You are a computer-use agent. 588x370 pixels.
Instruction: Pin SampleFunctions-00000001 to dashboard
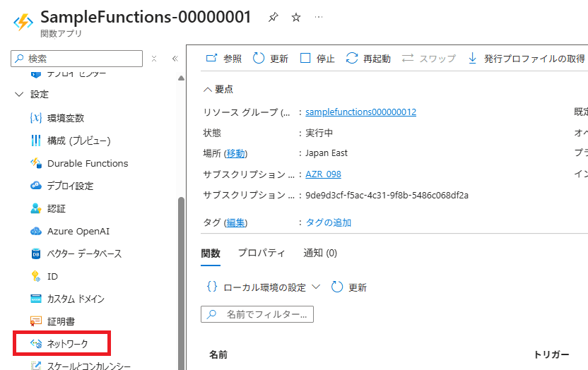(x=274, y=18)
